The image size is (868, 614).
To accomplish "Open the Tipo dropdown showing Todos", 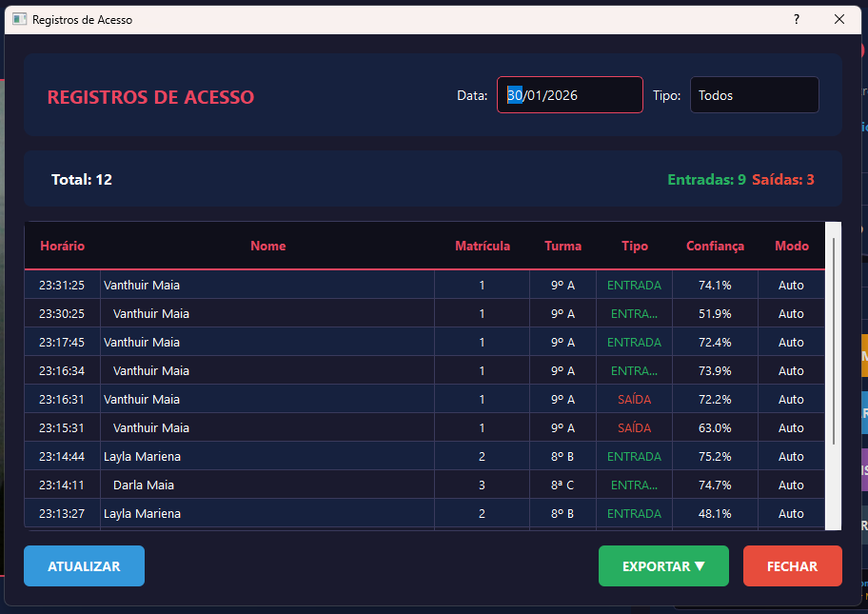I will pos(754,95).
